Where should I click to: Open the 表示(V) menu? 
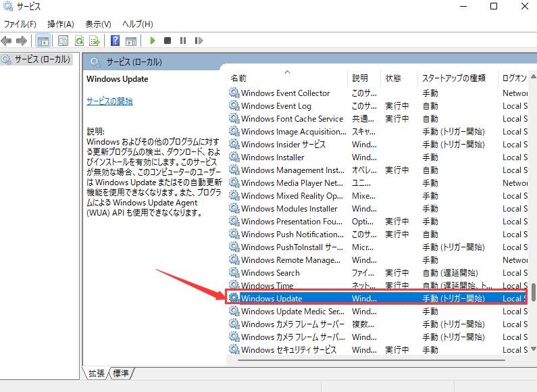pyautogui.click(x=98, y=24)
